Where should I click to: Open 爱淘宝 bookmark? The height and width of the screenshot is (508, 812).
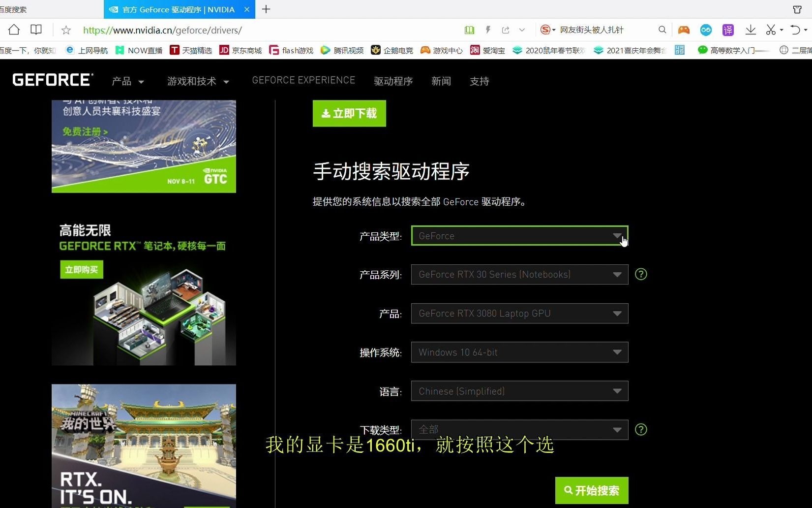pos(487,50)
